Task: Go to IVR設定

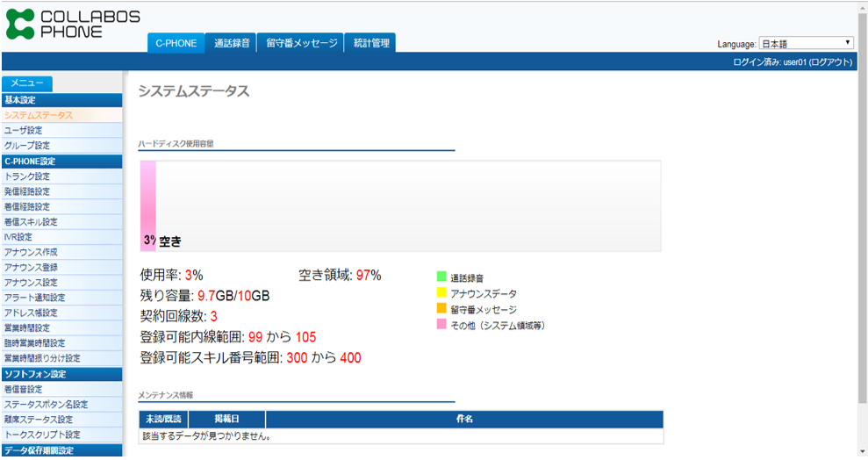Action: click(x=18, y=237)
